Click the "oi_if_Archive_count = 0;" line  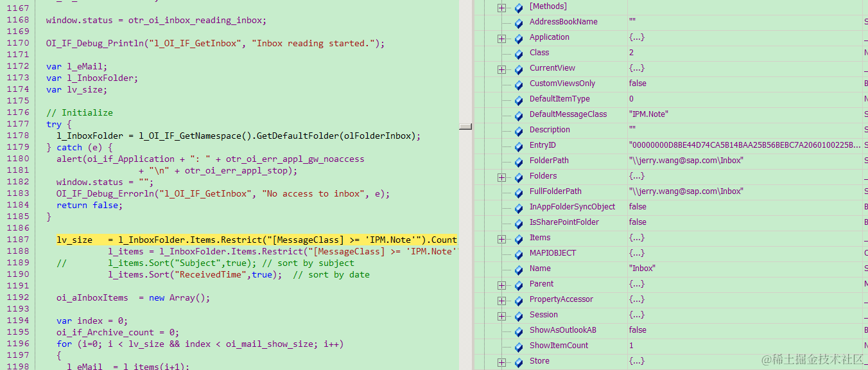(x=118, y=332)
